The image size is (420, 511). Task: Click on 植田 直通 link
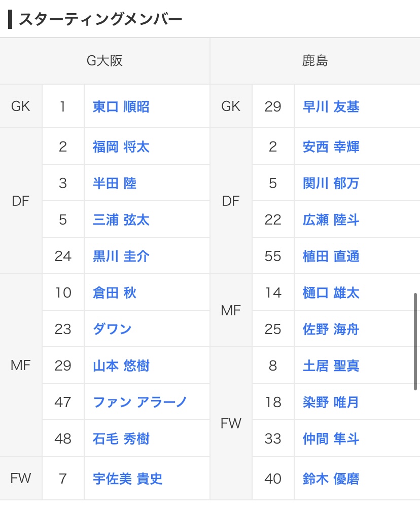click(x=331, y=256)
